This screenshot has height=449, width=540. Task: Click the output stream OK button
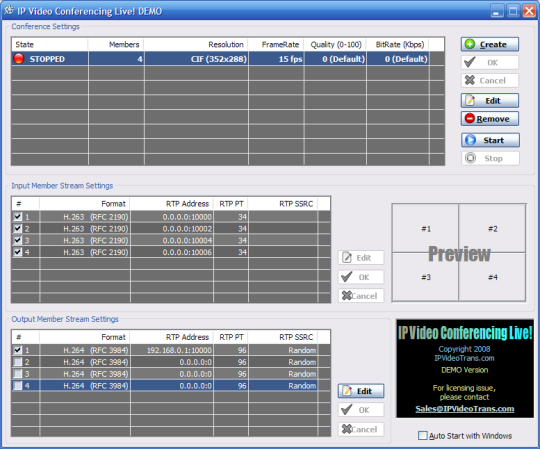(361, 410)
